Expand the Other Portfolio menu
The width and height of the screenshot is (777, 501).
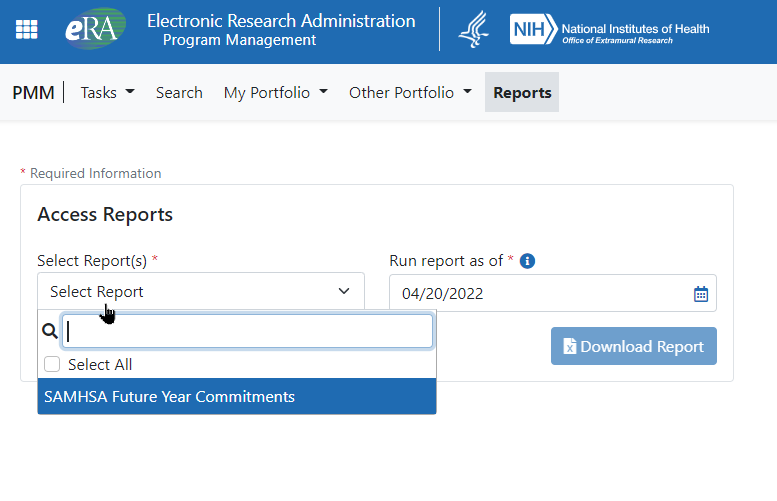pyautogui.click(x=410, y=93)
